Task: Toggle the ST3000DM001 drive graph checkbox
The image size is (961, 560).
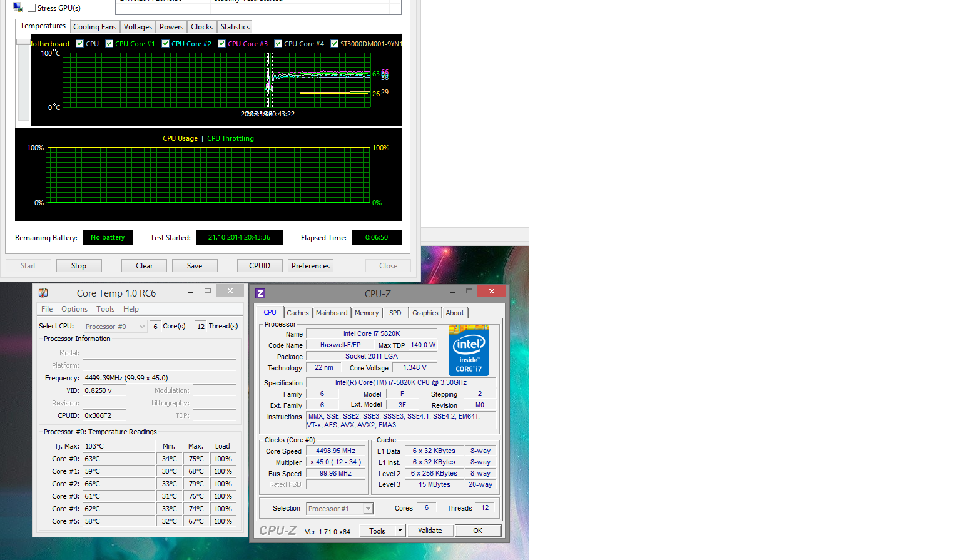Action: 334,44
